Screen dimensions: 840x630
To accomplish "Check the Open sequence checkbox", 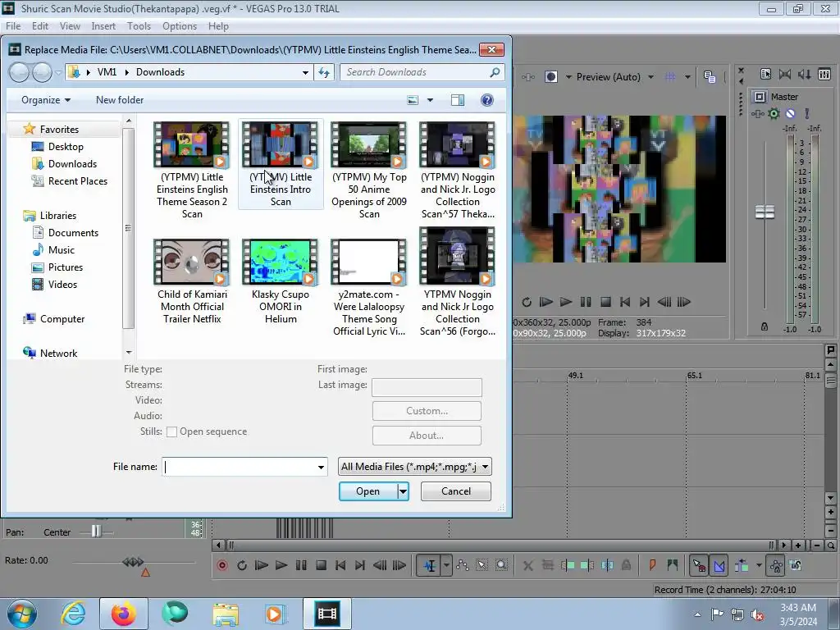I will coord(171,431).
